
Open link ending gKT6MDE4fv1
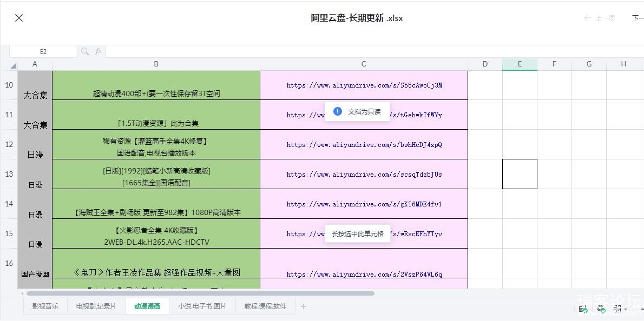[364, 204]
